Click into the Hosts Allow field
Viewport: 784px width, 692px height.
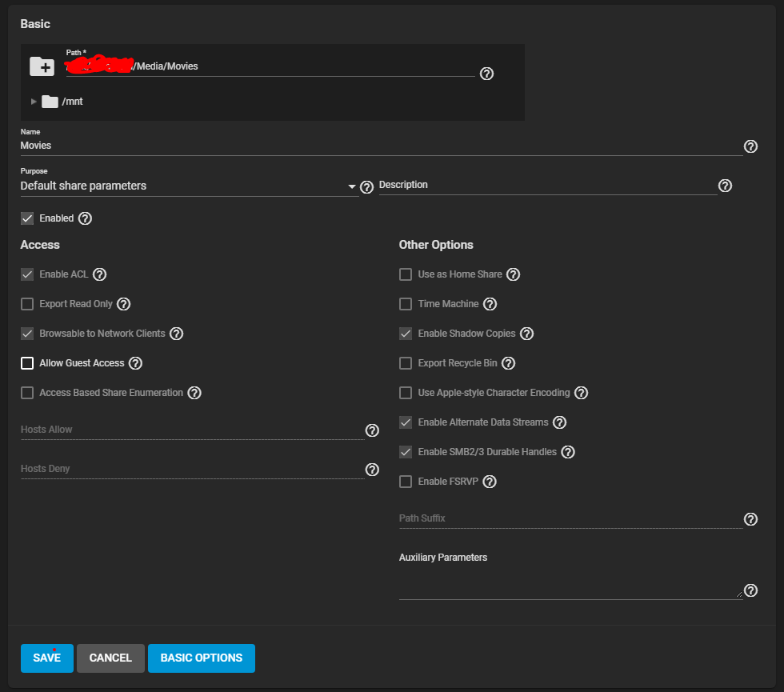[192, 430]
